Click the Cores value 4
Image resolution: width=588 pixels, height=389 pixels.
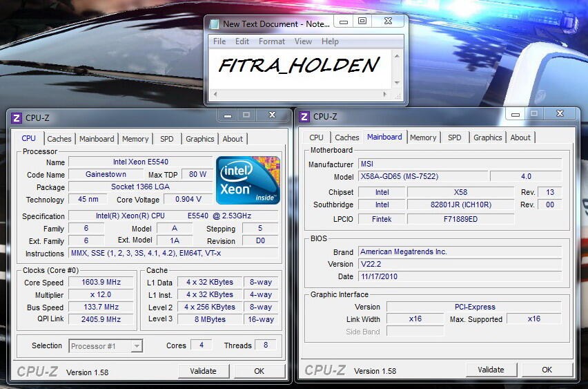click(202, 345)
